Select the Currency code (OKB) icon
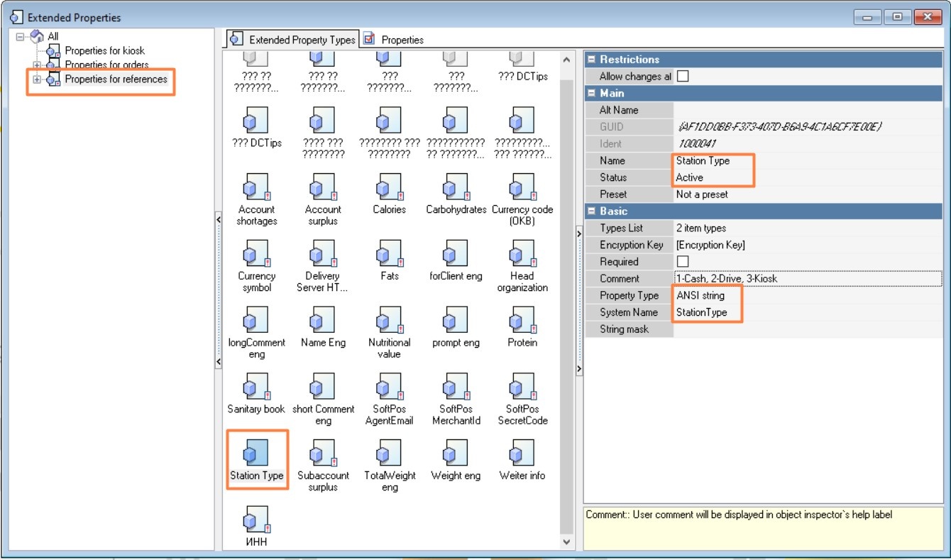Screen dimensions: 951x560 pos(522,188)
